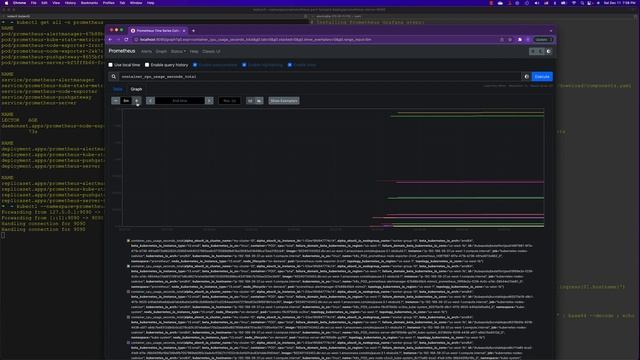
Task: Open the Alerts page in Prometheus navbar
Action: coord(146,51)
